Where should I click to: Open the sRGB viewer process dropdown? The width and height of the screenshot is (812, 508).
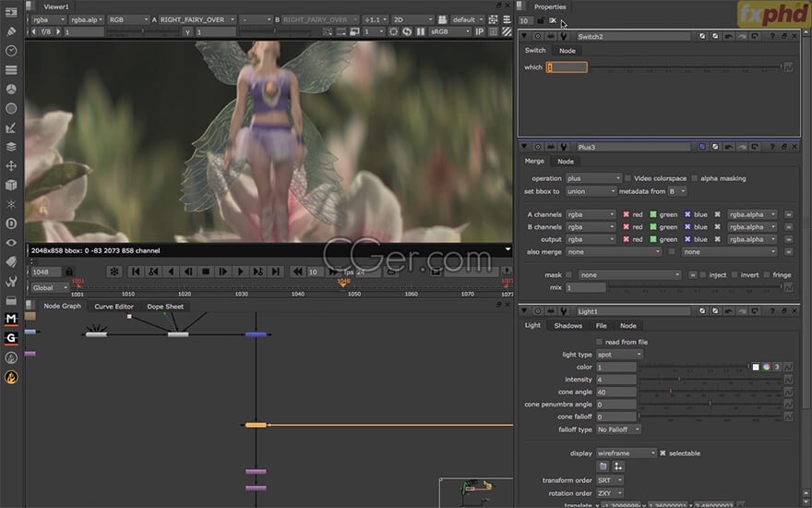pos(449,31)
